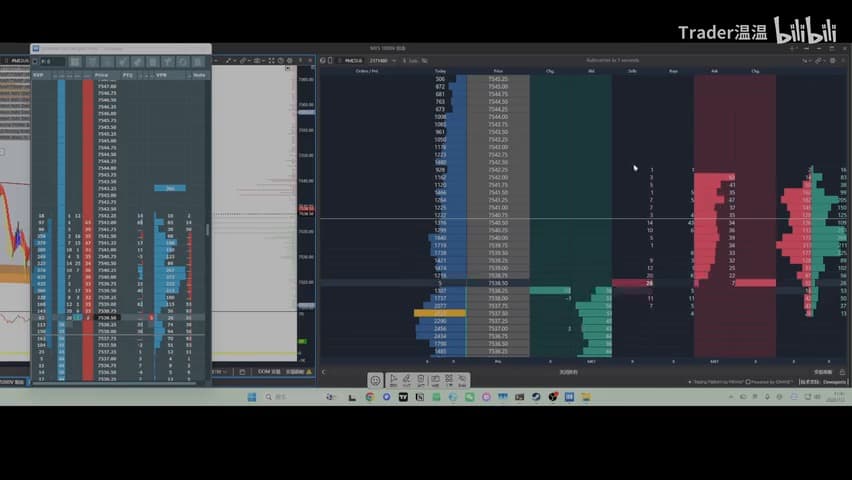Viewport: 852px width, 480px height.
Task: Click the fourth toolbar button in DOM window
Action: click(x=123, y=61)
